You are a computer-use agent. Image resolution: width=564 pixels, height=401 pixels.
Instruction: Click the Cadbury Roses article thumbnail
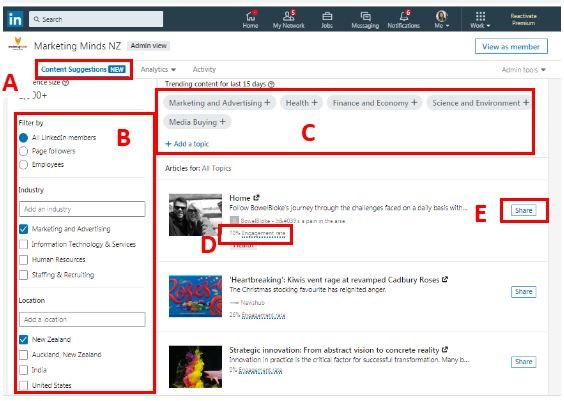(x=195, y=296)
